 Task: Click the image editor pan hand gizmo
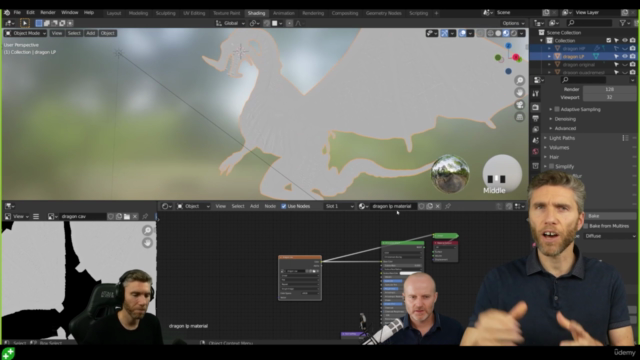(147, 243)
